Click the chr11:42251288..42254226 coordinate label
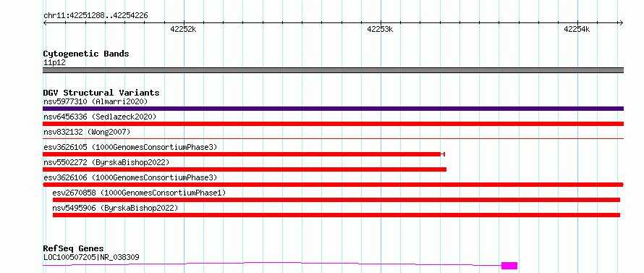 tap(96, 16)
